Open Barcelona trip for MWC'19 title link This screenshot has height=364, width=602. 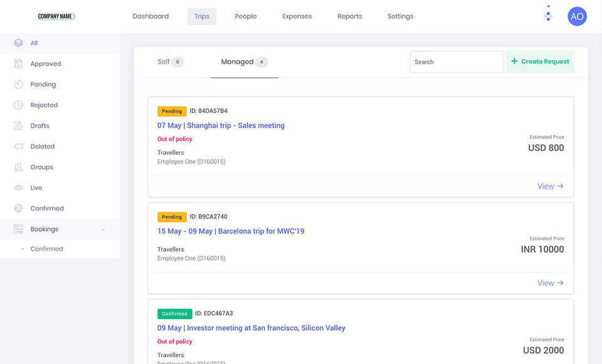[231, 231]
